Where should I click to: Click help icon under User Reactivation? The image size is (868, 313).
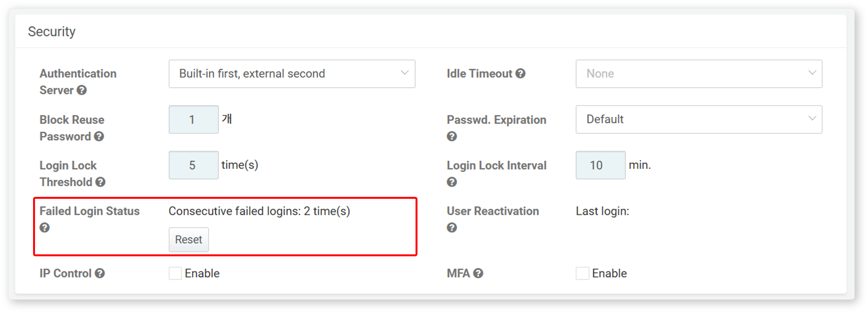[x=451, y=228]
